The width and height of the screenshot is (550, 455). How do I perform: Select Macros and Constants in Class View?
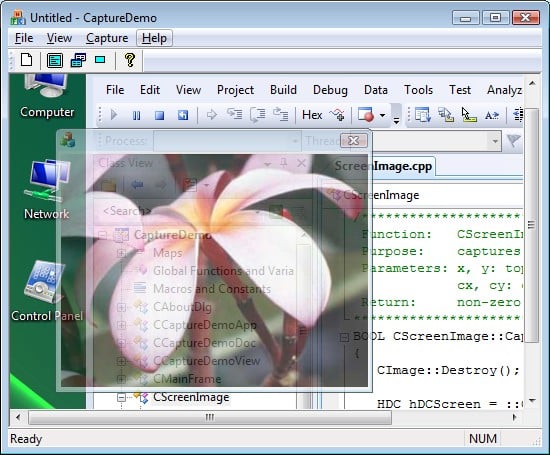pos(212,289)
